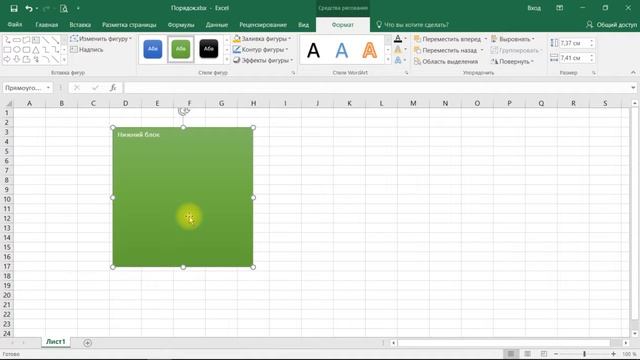This screenshot has width=640, height=360.
Task: Expand the shape styles gallery More arrow
Action: (227, 60)
